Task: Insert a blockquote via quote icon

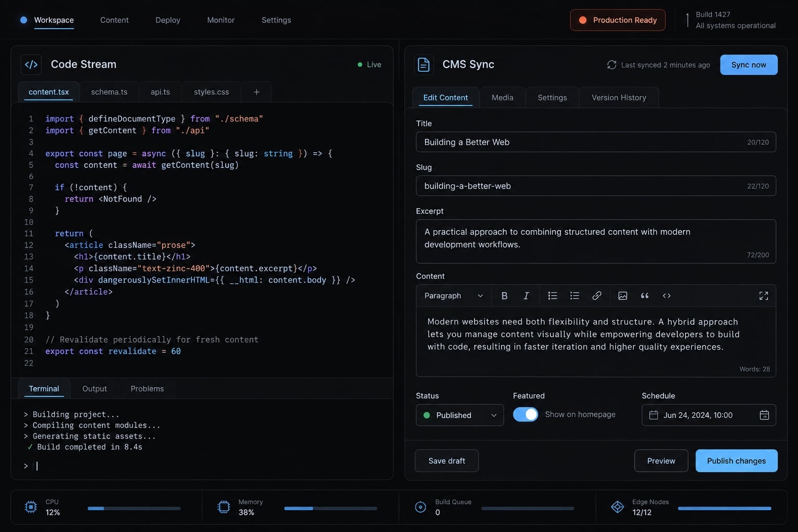Action: [x=645, y=296]
